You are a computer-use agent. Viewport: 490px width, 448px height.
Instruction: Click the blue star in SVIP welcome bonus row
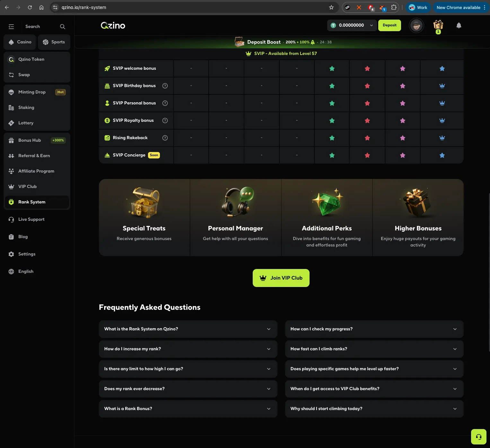click(x=442, y=68)
